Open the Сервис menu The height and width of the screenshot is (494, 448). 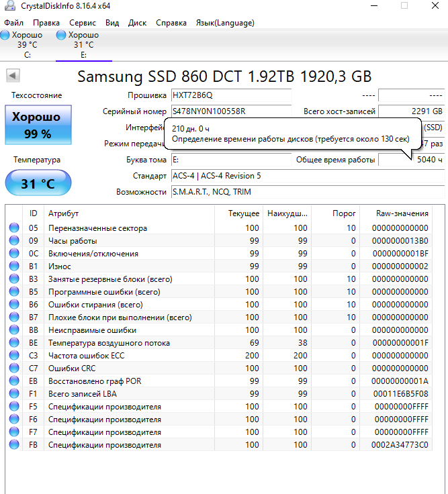tap(83, 23)
